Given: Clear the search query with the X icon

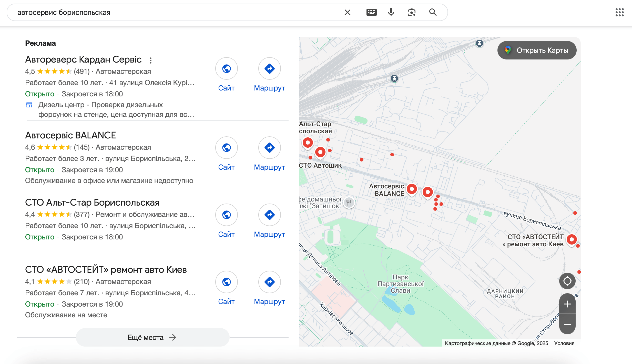Looking at the screenshot, I should pyautogui.click(x=347, y=12).
